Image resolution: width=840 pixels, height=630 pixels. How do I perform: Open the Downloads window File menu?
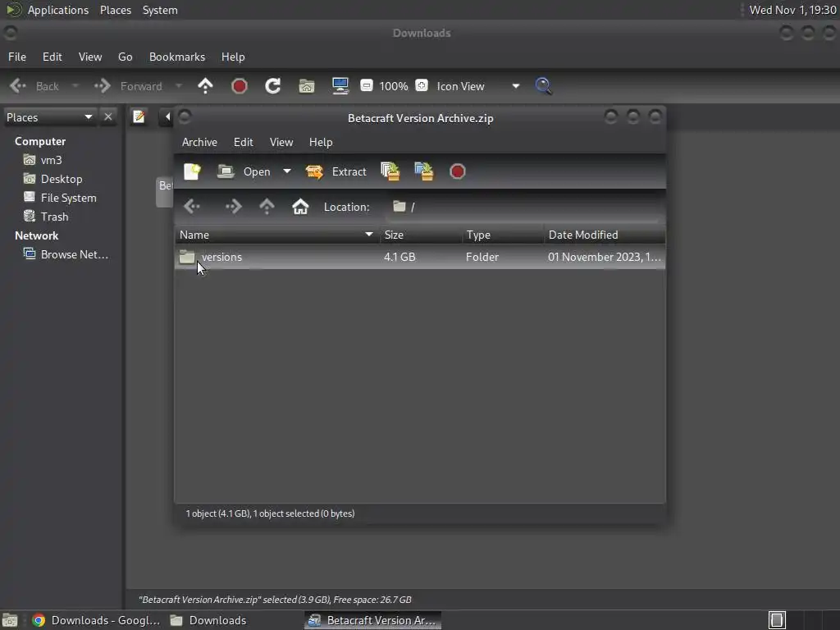pyautogui.click(x=17, y=57)
